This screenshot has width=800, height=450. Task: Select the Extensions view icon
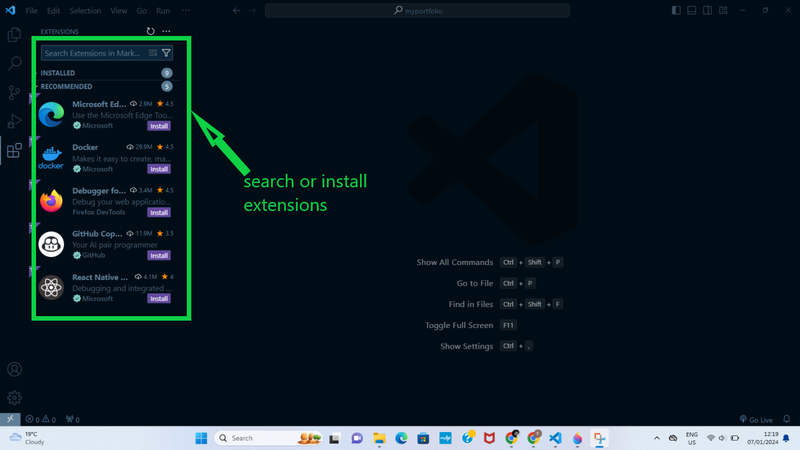click(14, 151)
